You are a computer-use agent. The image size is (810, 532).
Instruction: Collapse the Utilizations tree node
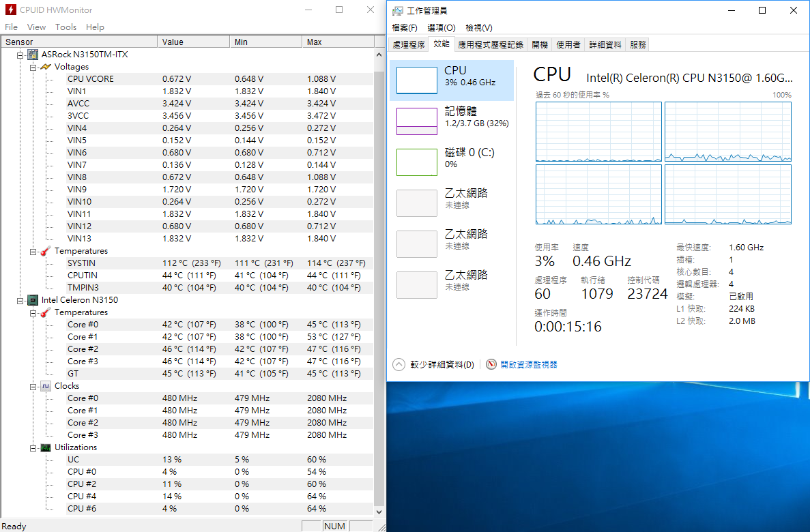tap(33, 448)
